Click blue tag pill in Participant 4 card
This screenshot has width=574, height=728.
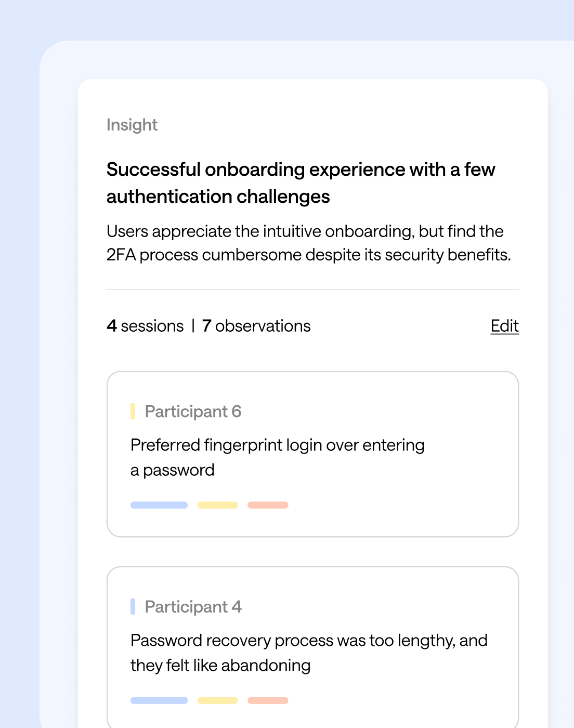tap(159, 700)
